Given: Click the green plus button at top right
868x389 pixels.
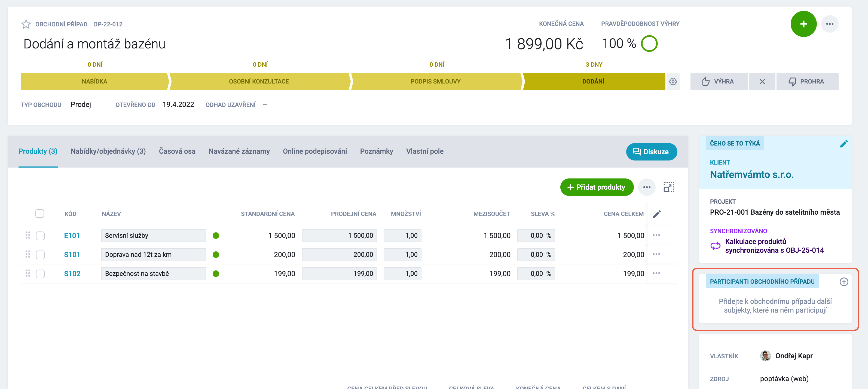Looking at the screenshot, I should coord(803,24).
